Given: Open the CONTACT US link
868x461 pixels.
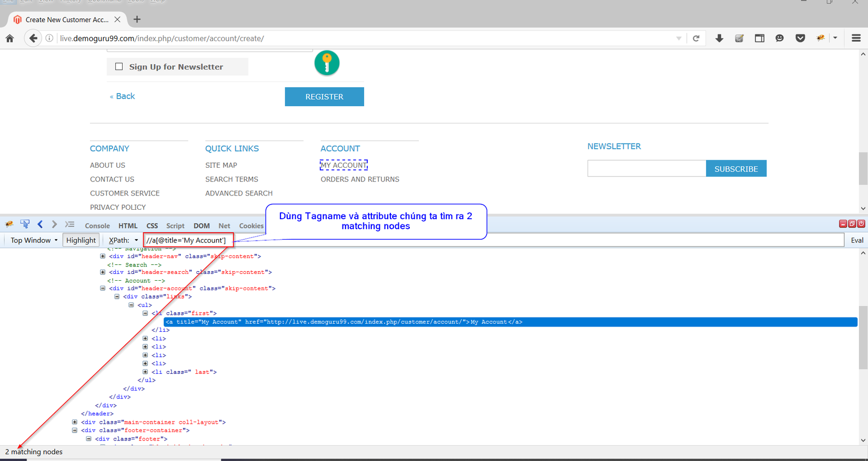Looking at the screenshot, I should [112, 179].
